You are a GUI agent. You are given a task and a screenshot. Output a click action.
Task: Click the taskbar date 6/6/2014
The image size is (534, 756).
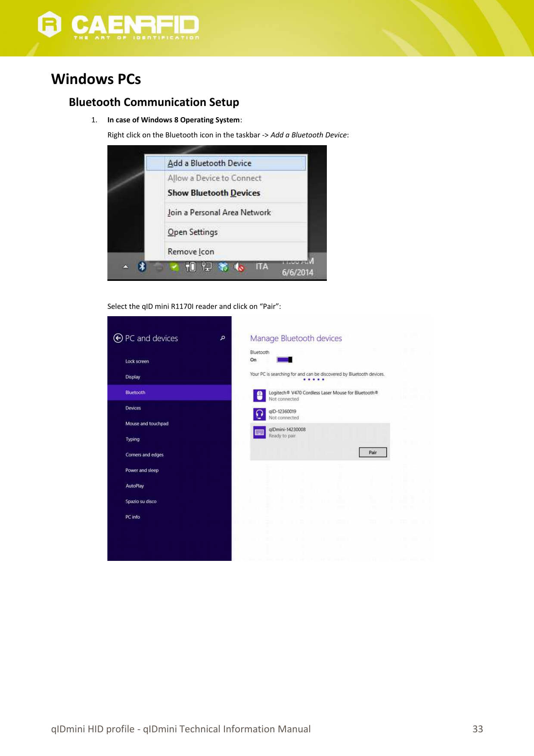[298, 272]
